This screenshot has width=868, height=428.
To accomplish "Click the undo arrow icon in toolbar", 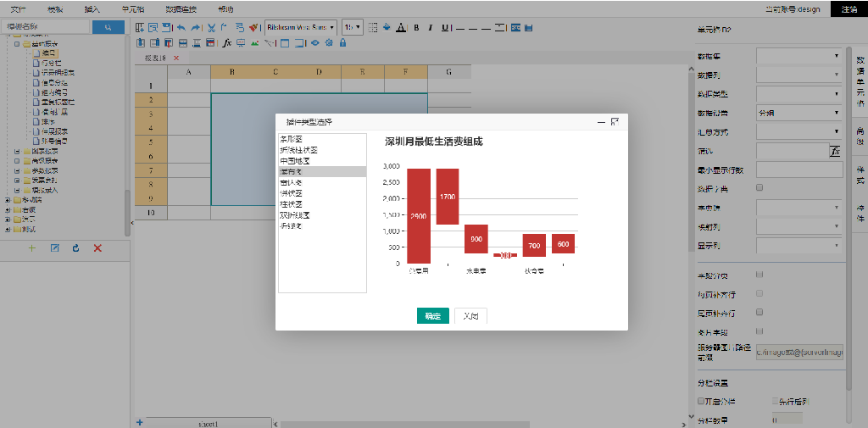I will click(x=181, y=27).
